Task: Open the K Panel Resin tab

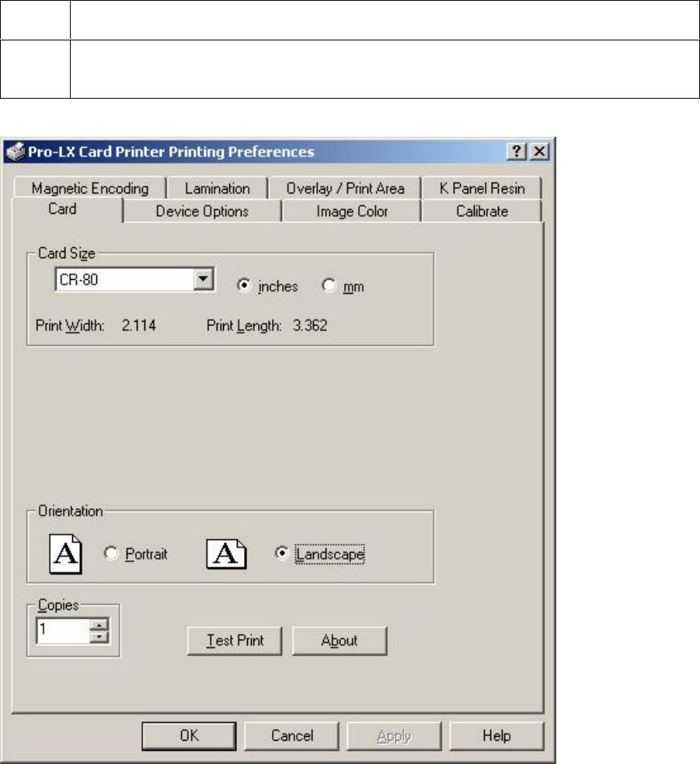Action: tap(482, 189)
